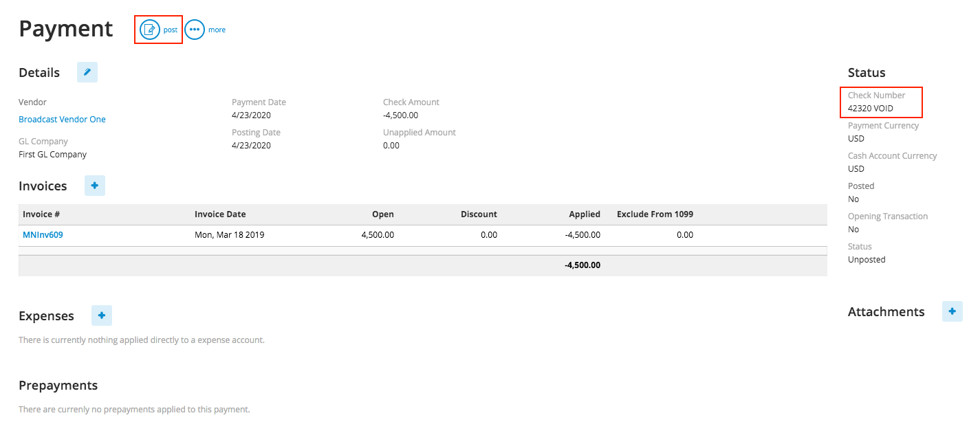Select the applied total -4,500.00 in footer

[x=582, y=265]
